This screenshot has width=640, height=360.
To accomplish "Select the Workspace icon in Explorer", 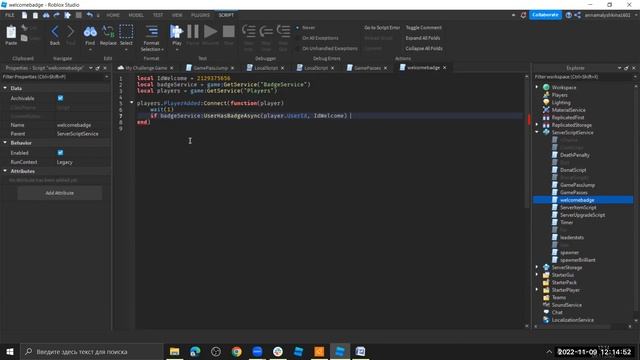I will point(546,87).
